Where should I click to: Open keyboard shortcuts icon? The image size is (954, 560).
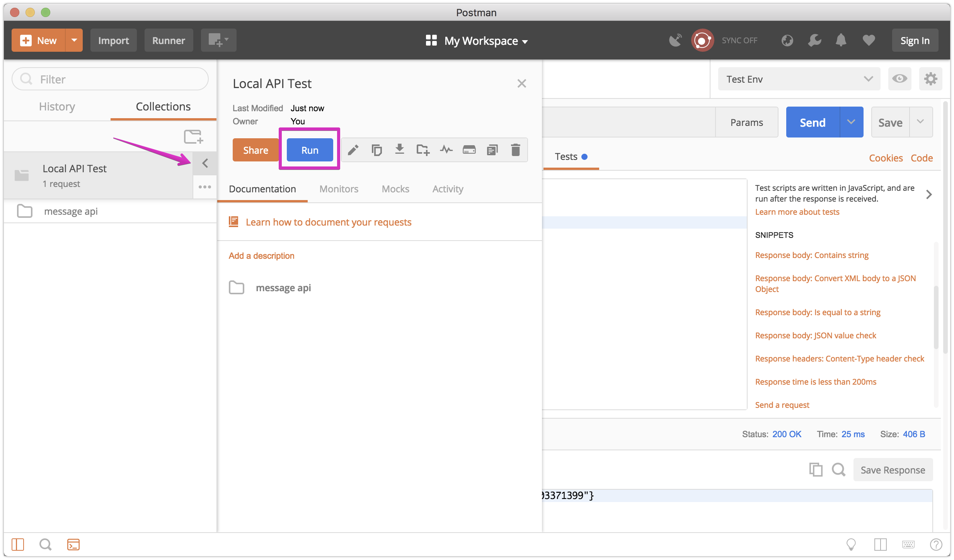coord(908,545)
